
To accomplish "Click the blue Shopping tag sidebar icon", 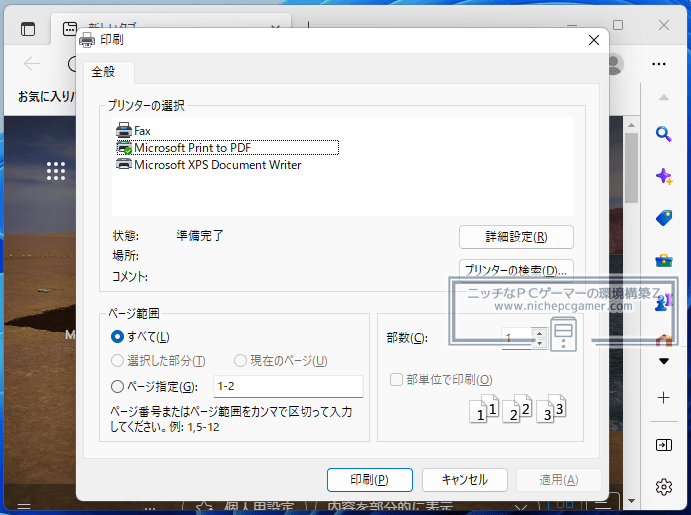I will coord(663,218).
